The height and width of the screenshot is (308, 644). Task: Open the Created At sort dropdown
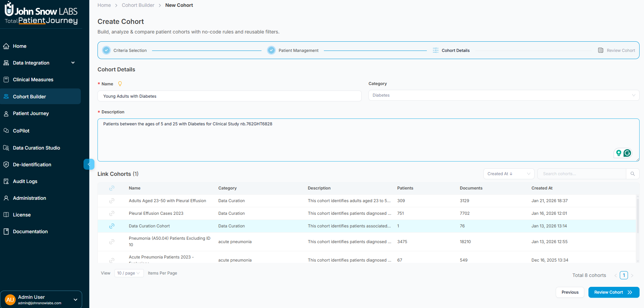[508, 174]
